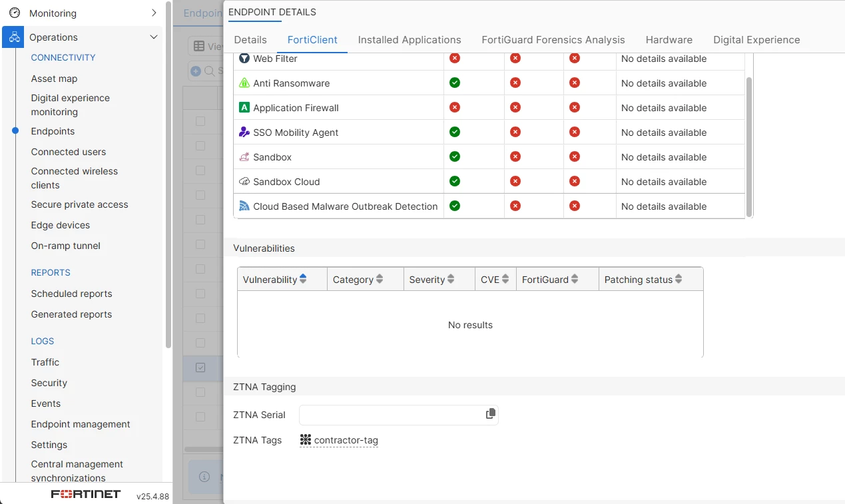Click green check in Cloud Based Malware row

pyautogui.click(x=455, y=206)
